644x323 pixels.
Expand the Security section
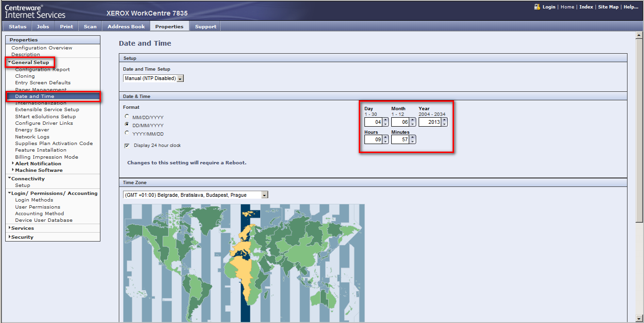22,237
